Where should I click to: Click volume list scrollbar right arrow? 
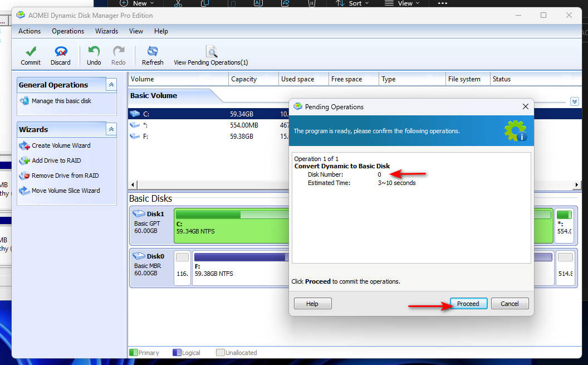click(577, 184)
